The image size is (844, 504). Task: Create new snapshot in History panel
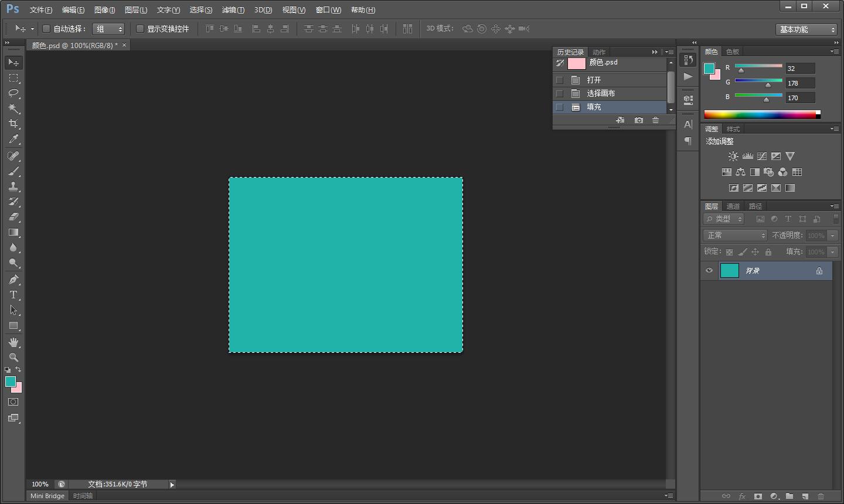[x=639, y=120]
